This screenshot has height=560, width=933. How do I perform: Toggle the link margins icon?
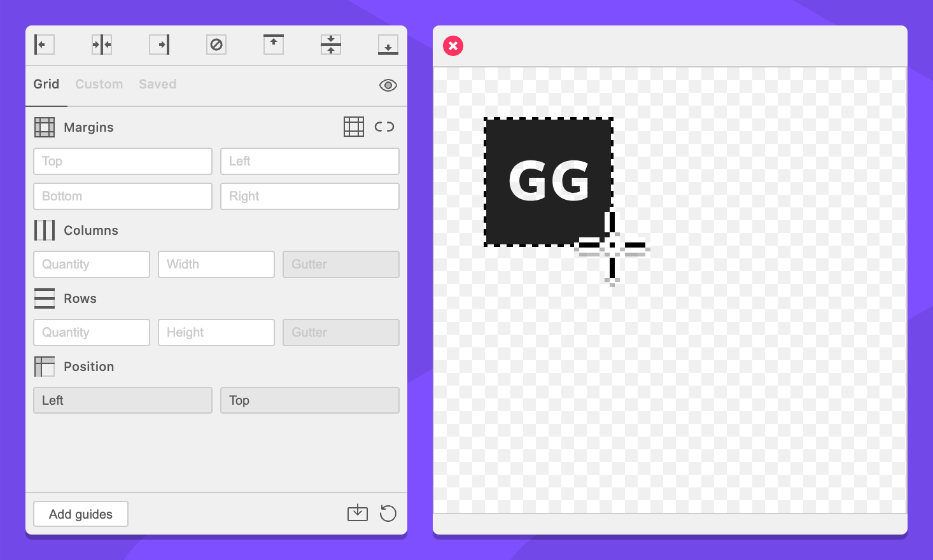(384, 127)
